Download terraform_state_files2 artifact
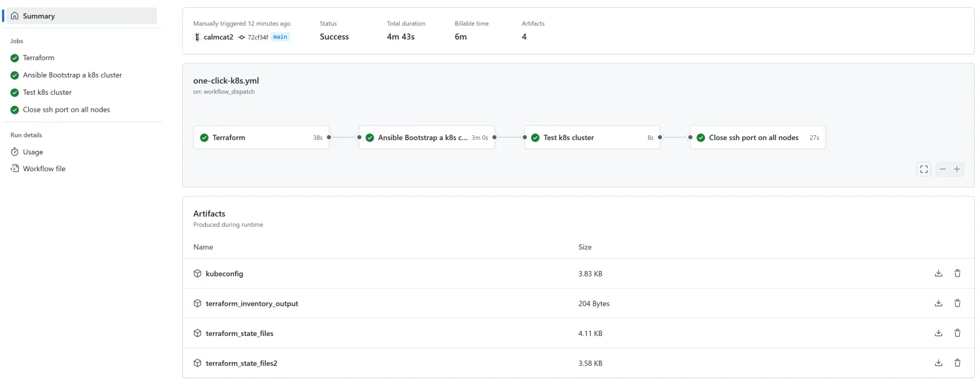 (938, 363)
